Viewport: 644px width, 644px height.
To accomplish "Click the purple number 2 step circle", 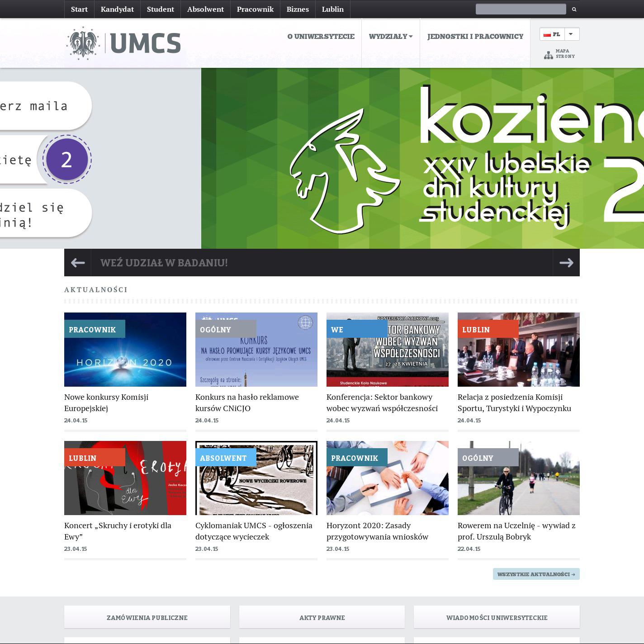I will tap(67, 160).
